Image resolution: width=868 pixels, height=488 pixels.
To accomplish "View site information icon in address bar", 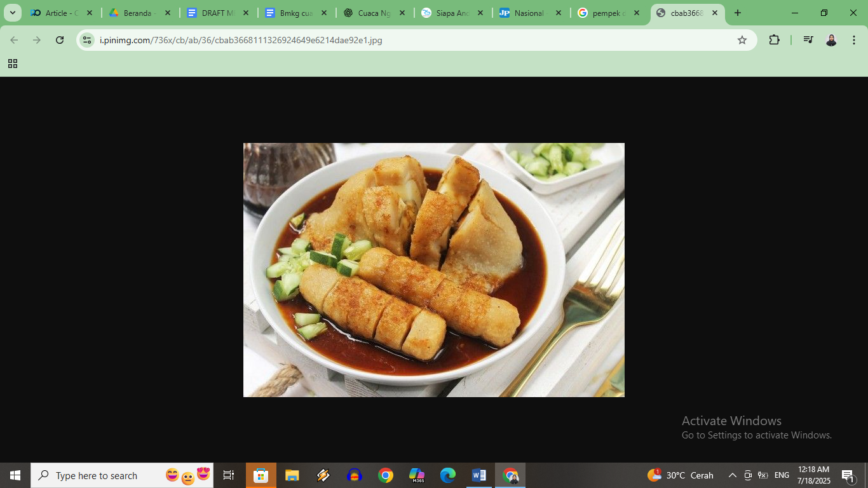I will click(86, 39).
